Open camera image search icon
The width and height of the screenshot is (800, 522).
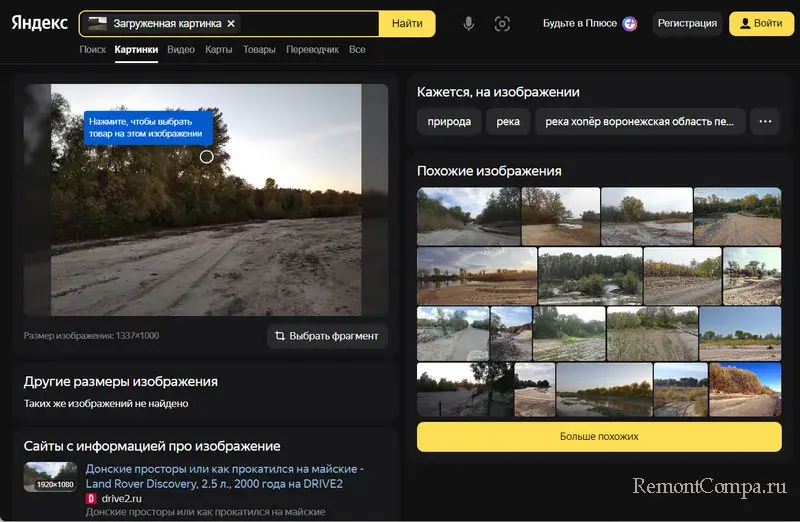point(502,23)
